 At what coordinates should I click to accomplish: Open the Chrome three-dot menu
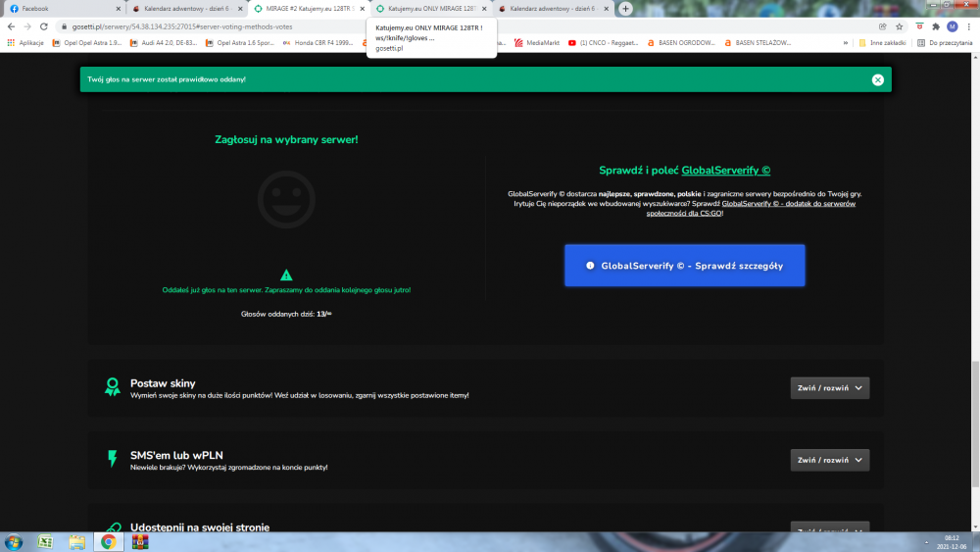[x=969, y=26]
